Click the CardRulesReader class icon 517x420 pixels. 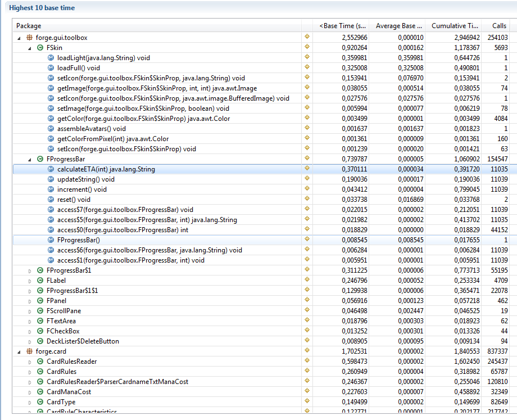40,362
